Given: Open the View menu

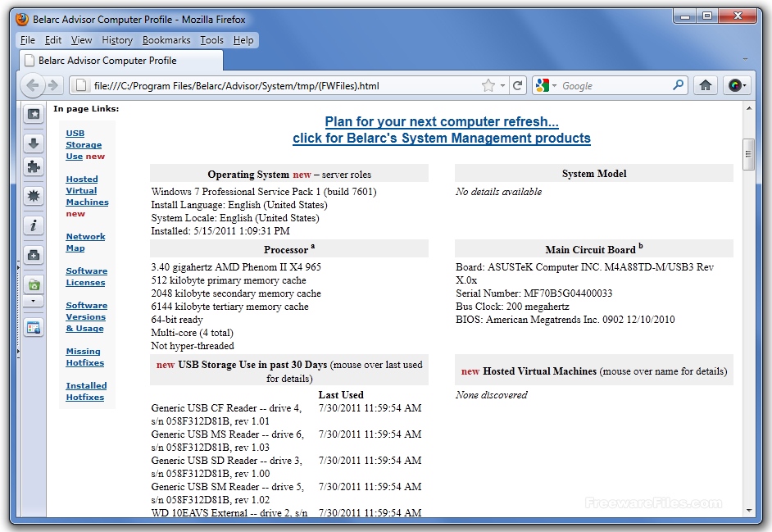Looking at the screenshot, I should tap(81, 40).
